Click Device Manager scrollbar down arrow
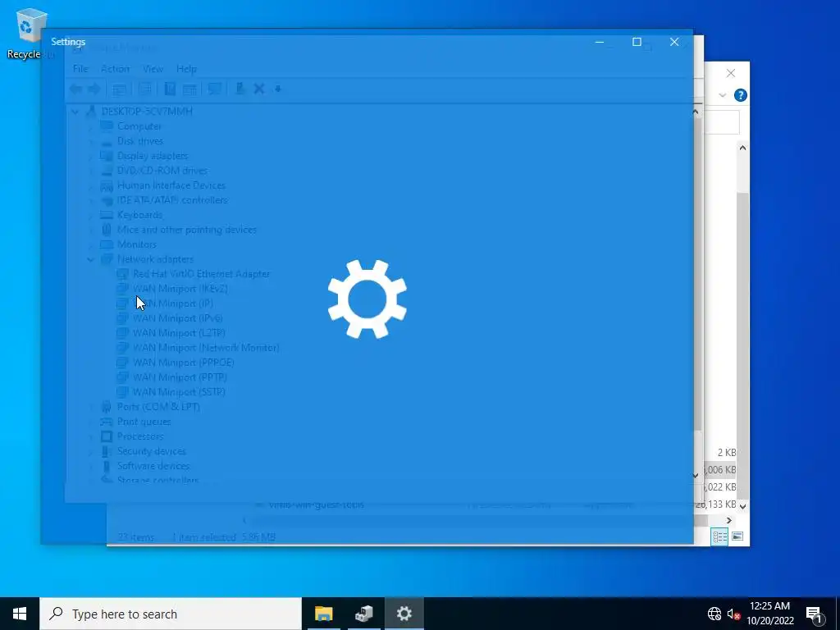Image resolution: width=840 pixels, height=630 pixels. (696, 475)
